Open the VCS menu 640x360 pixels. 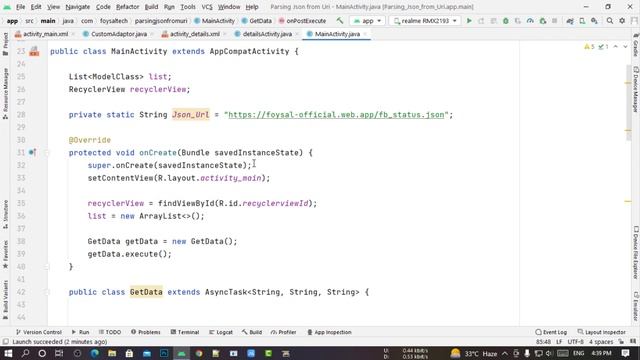(207, 7)
